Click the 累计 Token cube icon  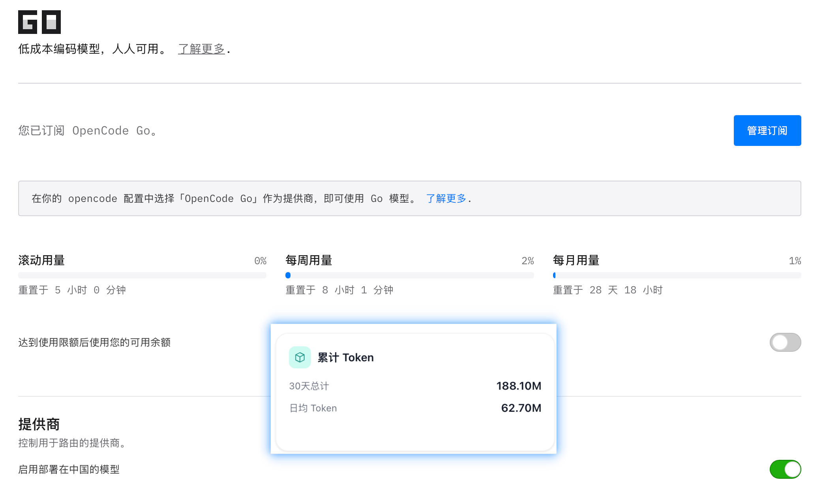tap(300, 357)
